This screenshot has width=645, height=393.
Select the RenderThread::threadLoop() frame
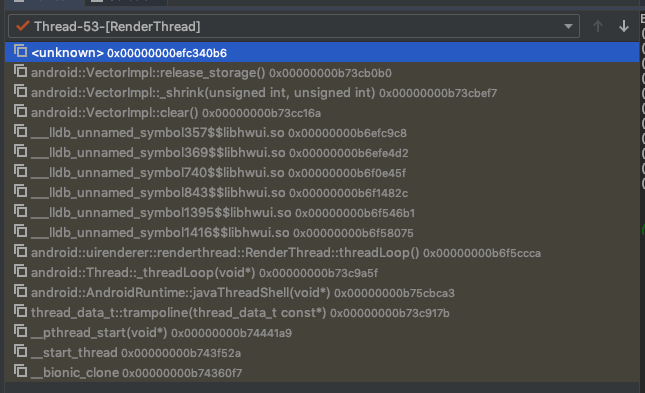pyautogui.click(x=322, y=253)
